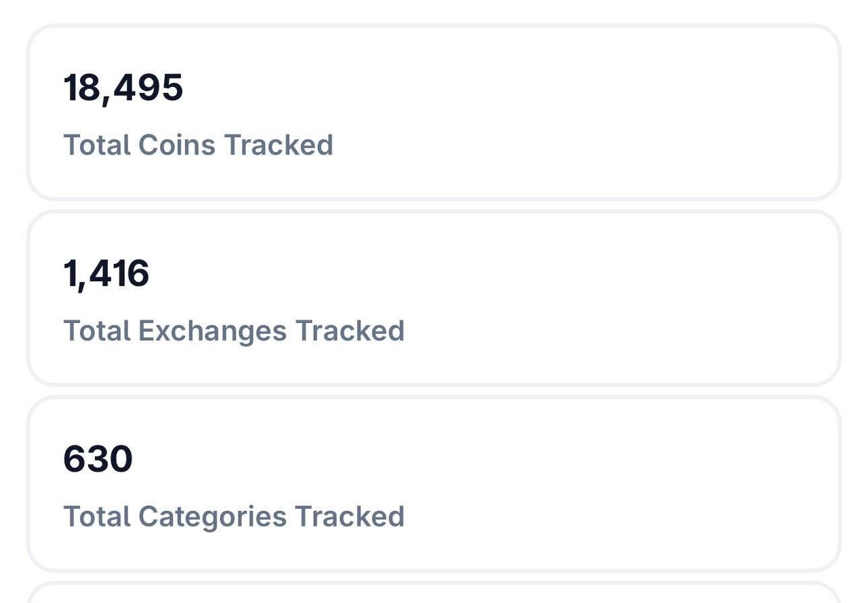Click the 630 categories count
Screen dimensions: 868x603
point(98,459)
